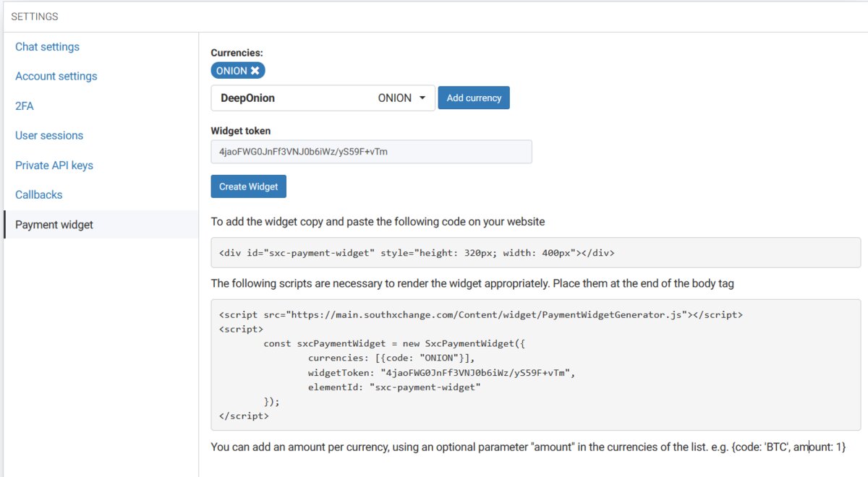Open the 2FA settings page
The height and width of the screenshot is (477, 868).
tap(24, 106)
